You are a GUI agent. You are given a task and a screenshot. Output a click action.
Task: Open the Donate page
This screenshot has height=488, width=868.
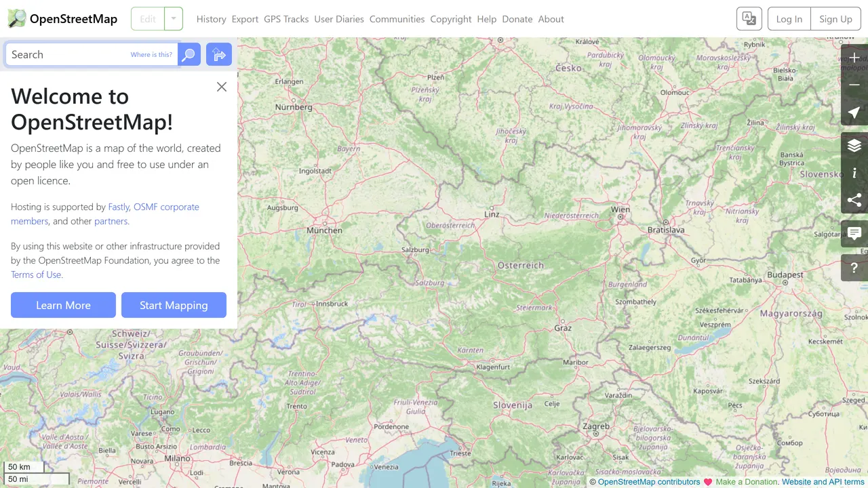(x=517, y=19)
